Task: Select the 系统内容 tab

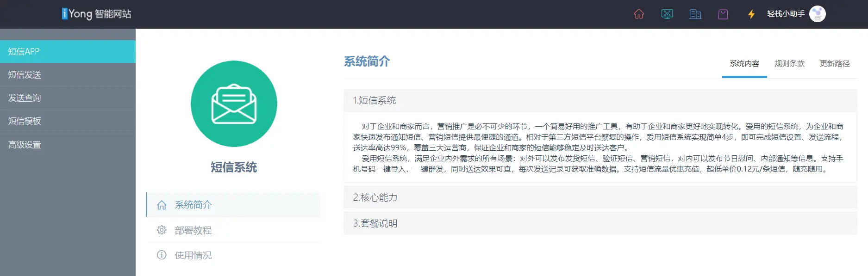Action: tap(744, 64)
